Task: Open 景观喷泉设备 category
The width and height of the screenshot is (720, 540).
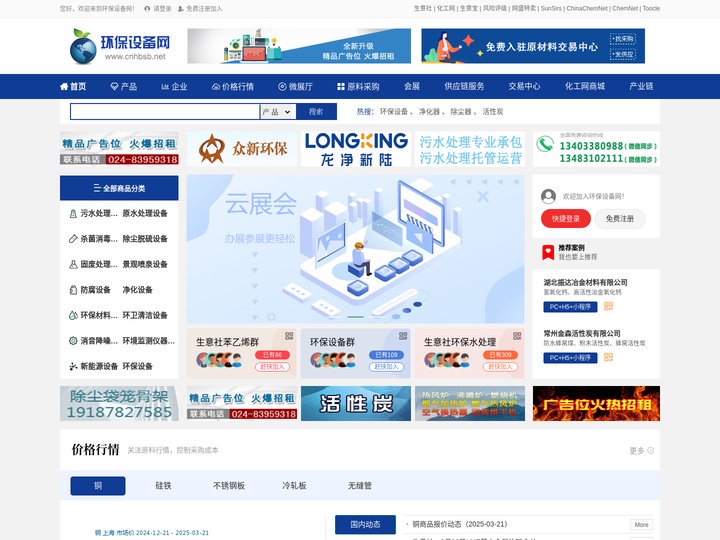Action: coord(145,264)
